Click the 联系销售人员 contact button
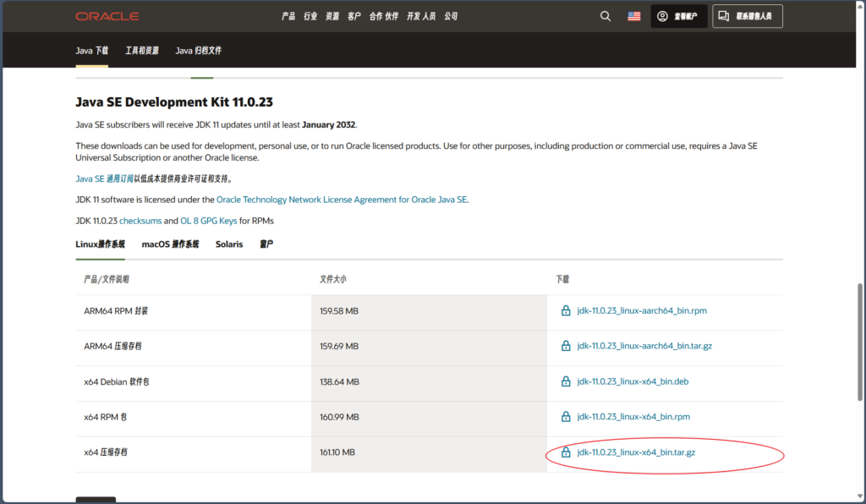The height and width of the screenshot is (504, 866). [748, 16]
